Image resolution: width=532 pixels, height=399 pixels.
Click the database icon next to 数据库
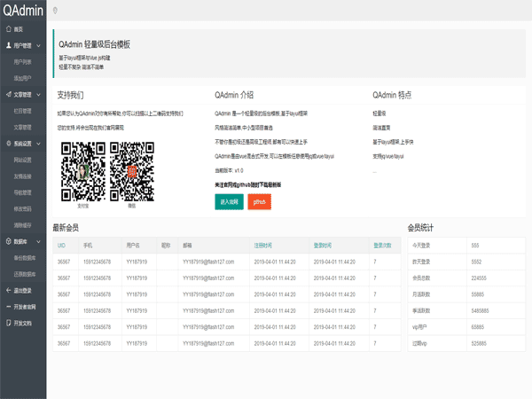(6, 240)
